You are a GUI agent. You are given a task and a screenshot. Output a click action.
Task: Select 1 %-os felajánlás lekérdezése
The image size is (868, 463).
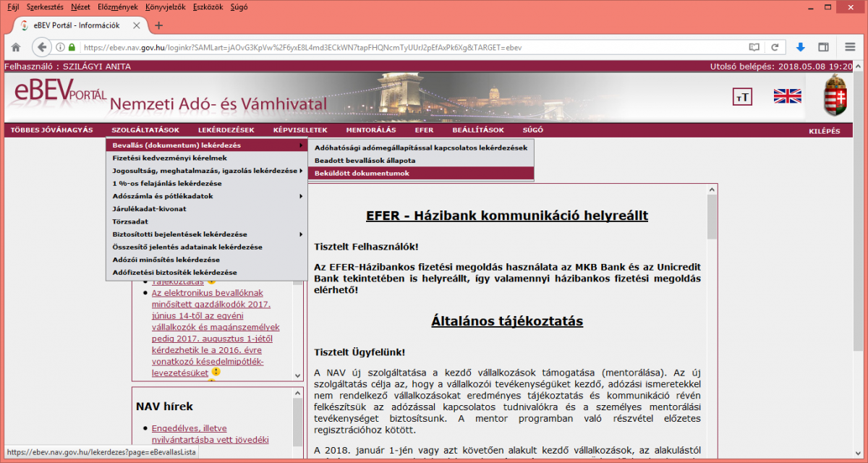tap(207, 183)
